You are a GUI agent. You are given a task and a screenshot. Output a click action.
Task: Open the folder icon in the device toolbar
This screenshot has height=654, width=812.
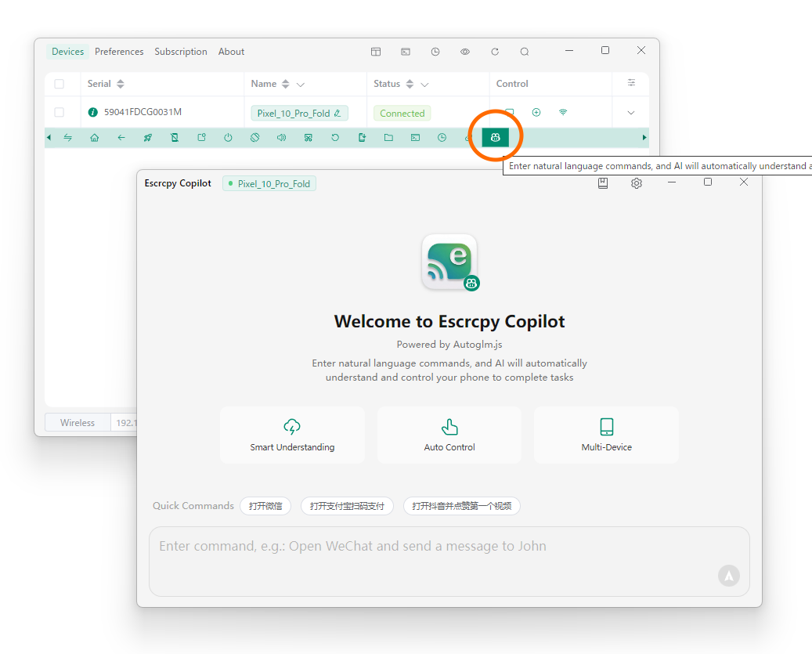pos(388,137)
